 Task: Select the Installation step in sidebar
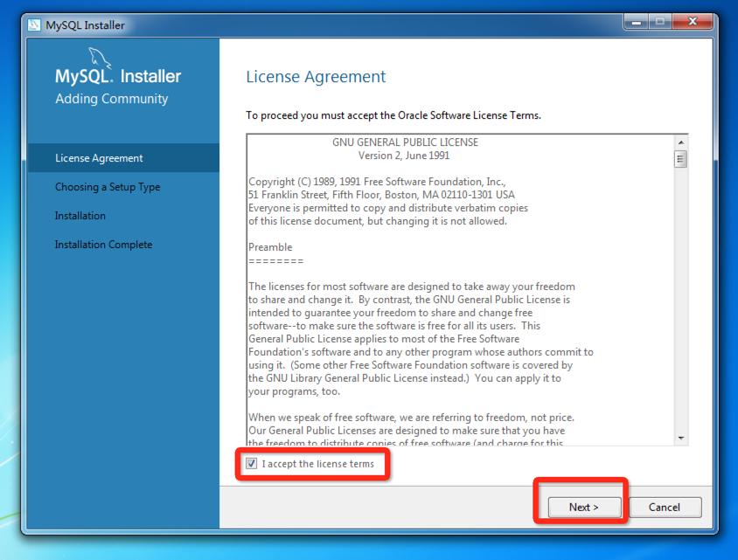point(80,216)
